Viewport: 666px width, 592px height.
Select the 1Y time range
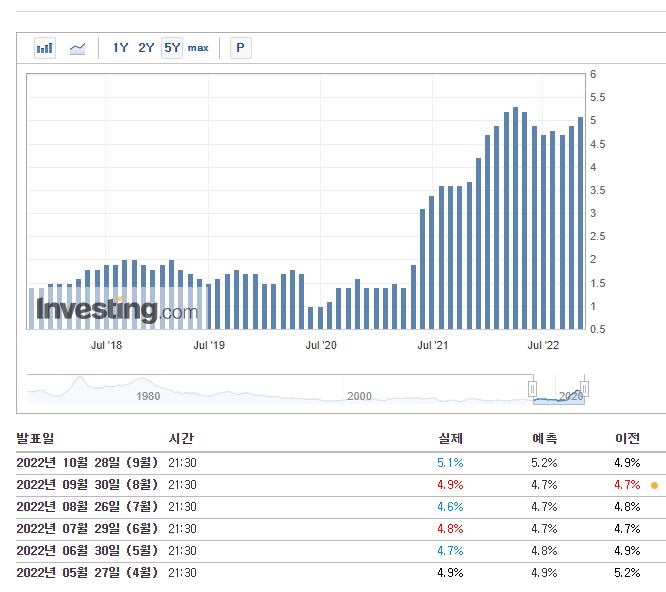[120, 48]
